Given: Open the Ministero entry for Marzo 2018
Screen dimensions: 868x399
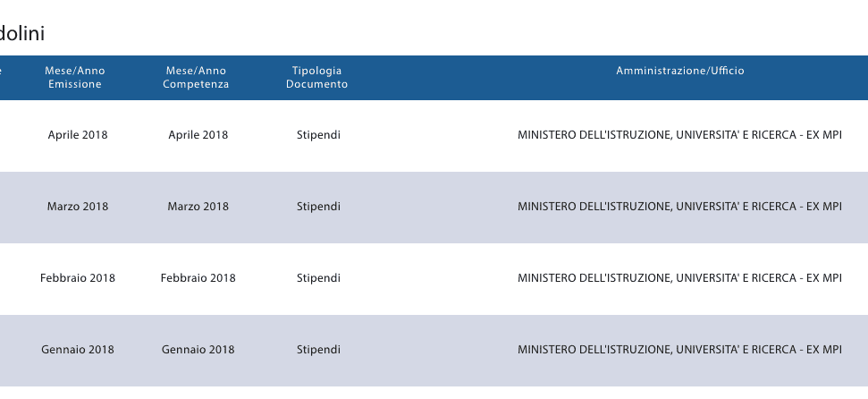Looking at the screenshot, I should pyautogui.click(x=679, y=207).
